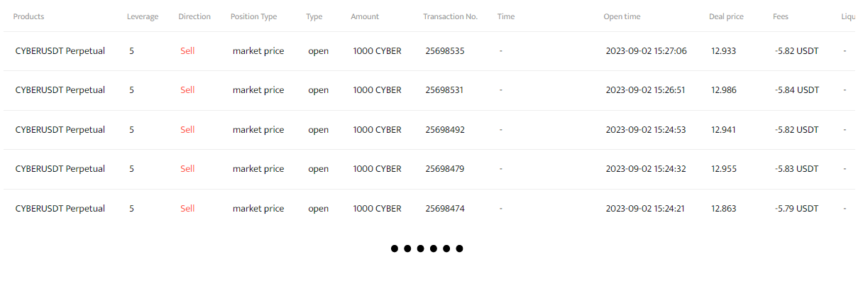Click the deal price 12.986 cell
Viewport: 868px width, 284px height.
pos(724,90)
